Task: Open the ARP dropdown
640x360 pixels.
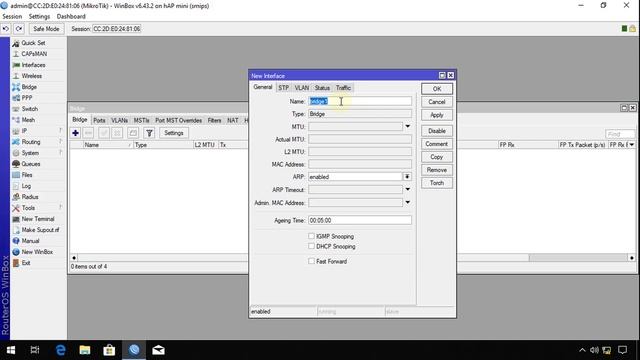Action: pos(407,177)
